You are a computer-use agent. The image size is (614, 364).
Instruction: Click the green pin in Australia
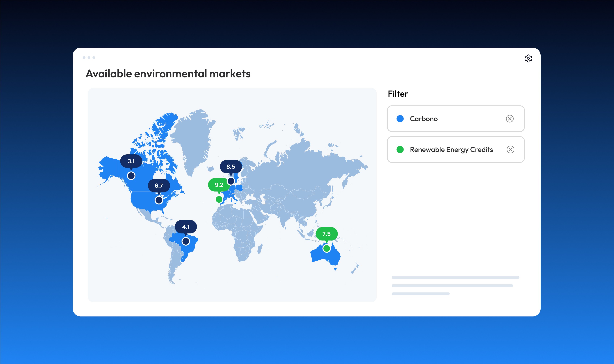pyautogui.click(x=327, y=248)
